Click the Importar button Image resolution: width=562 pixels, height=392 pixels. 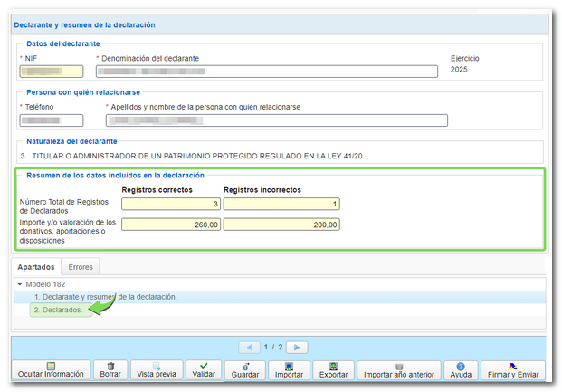click(289, 369)
